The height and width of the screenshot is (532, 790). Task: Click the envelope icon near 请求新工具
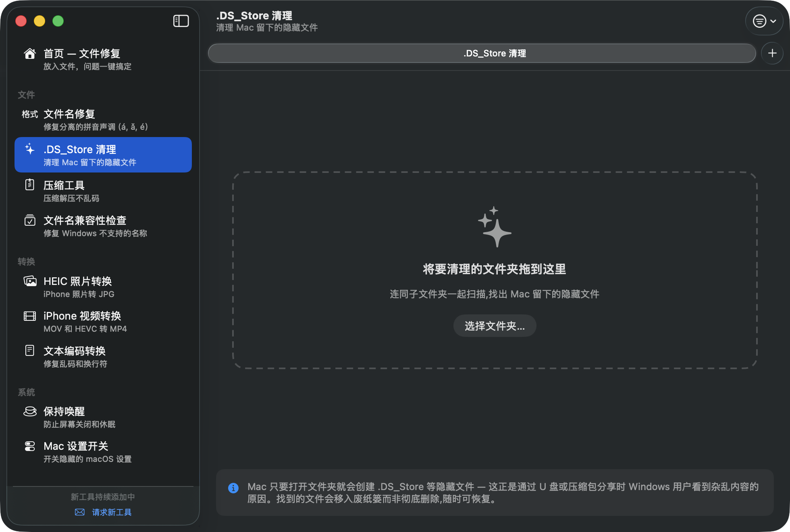coord(80,512)
